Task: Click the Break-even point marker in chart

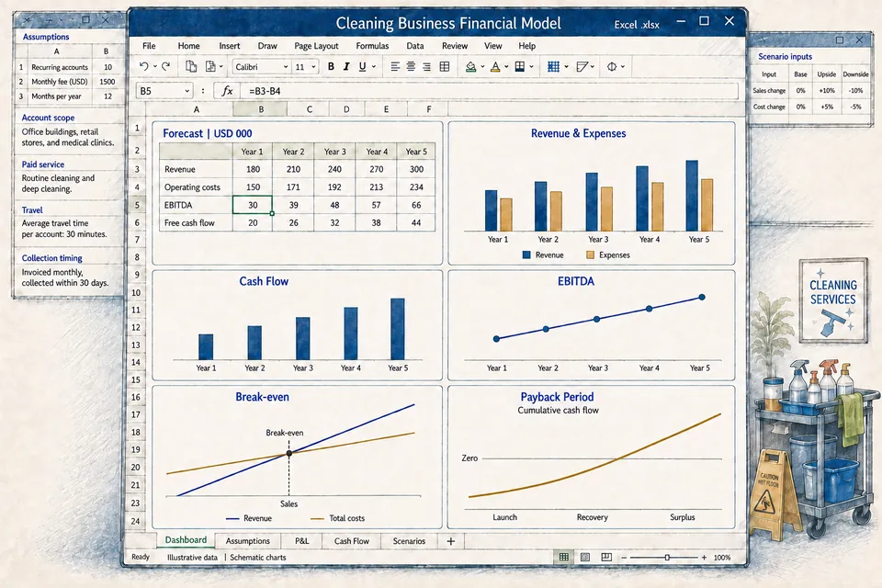Action: (289, 453)
